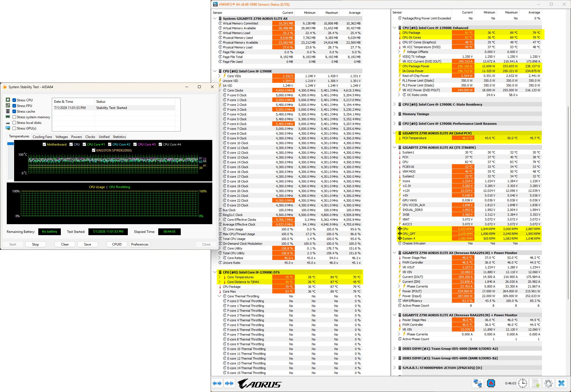
Task: Click the AIDA64 flame title bar icon
Action: 5,87
